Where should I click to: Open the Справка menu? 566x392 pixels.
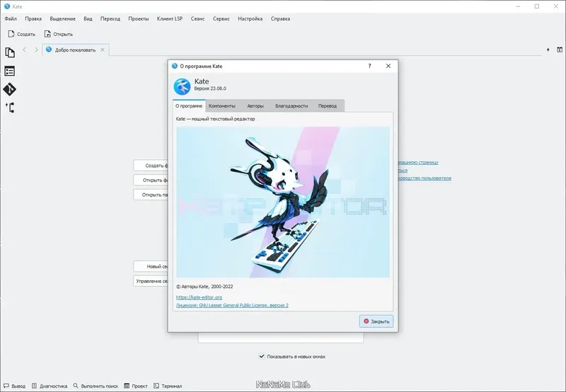[280, 19]
